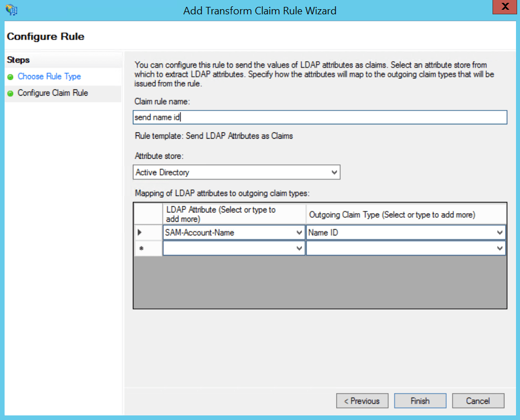Open the Attribute store dropdown

pyautogui.click(x=334, y=172)
